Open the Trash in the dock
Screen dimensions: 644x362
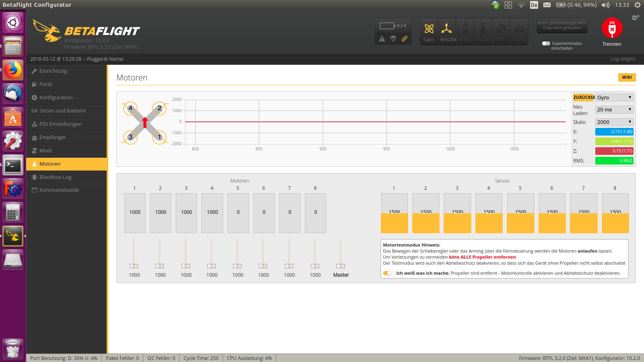(13, 348)
